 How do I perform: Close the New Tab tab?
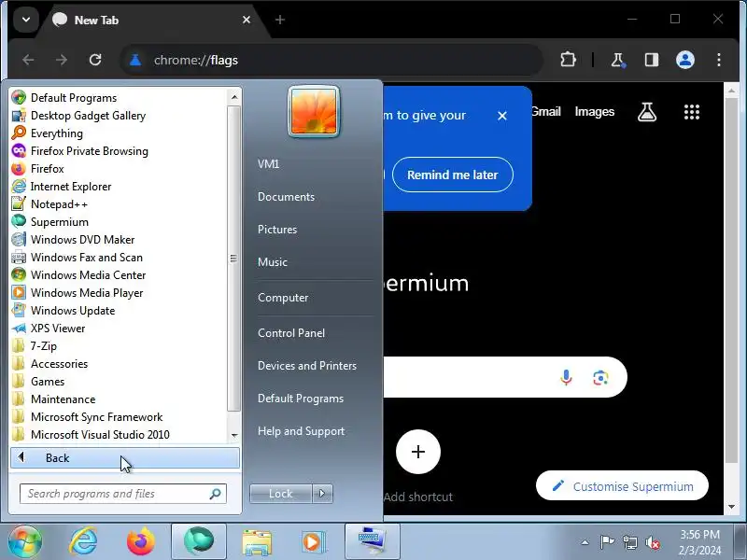[247, 20]
